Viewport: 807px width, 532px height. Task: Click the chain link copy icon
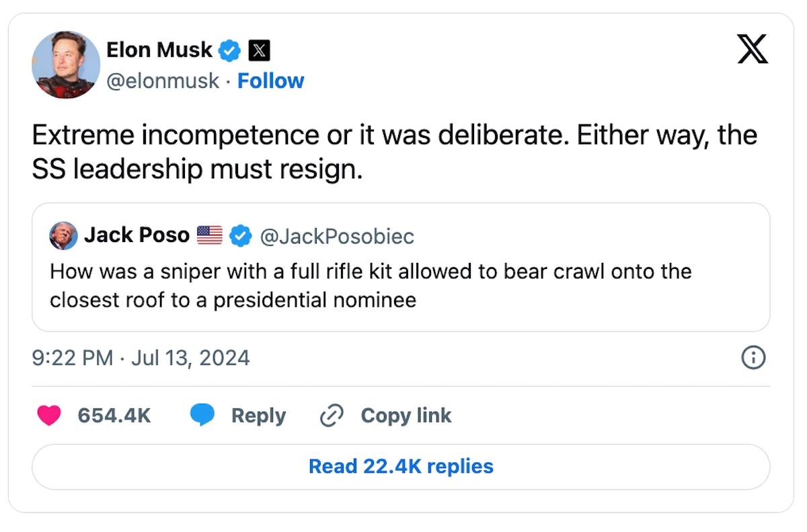(332, 416)
